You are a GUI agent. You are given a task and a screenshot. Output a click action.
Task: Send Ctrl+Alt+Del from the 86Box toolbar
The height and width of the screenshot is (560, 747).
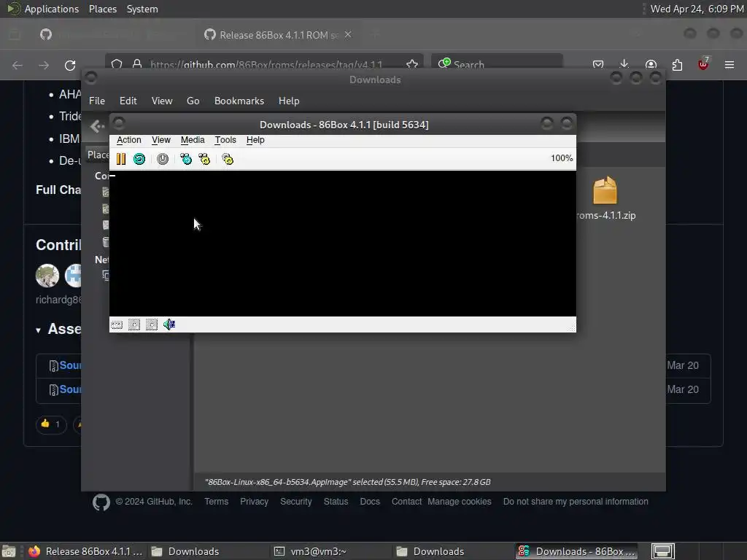[x=186, y=159]
